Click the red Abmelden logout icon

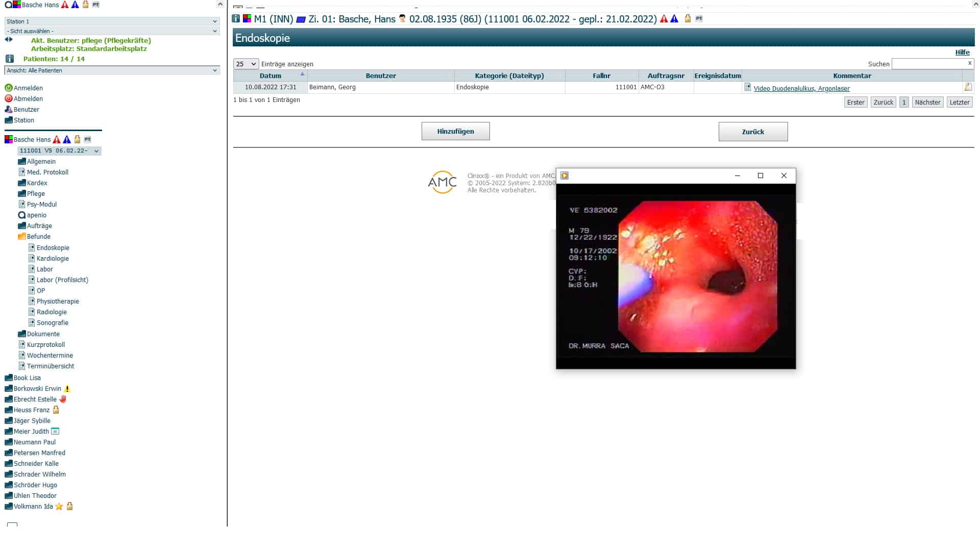click(x=8, y=98)
